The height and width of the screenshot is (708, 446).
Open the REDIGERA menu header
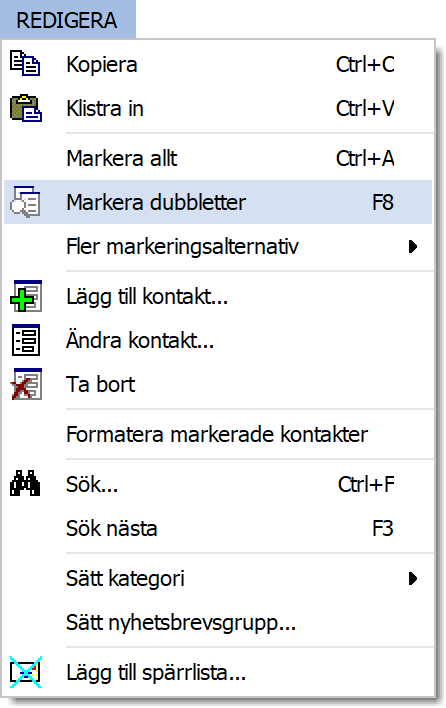[68, 19]
